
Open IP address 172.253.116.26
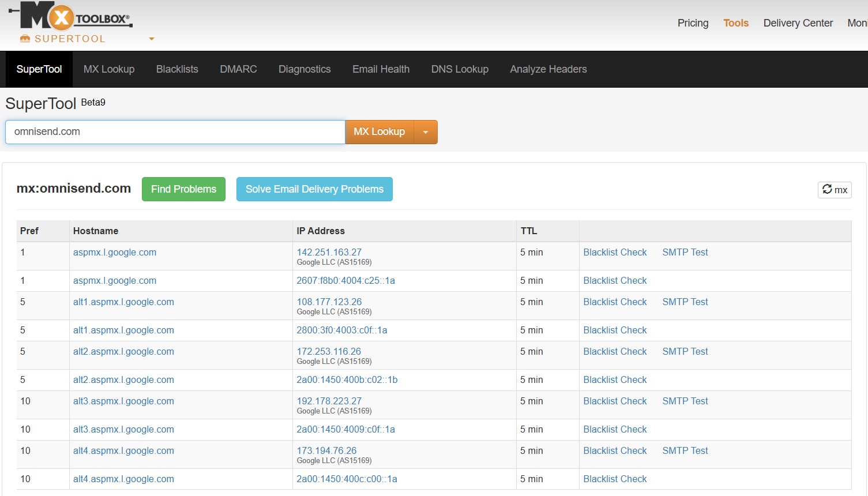pyautogui.click(x=329, y=351)
